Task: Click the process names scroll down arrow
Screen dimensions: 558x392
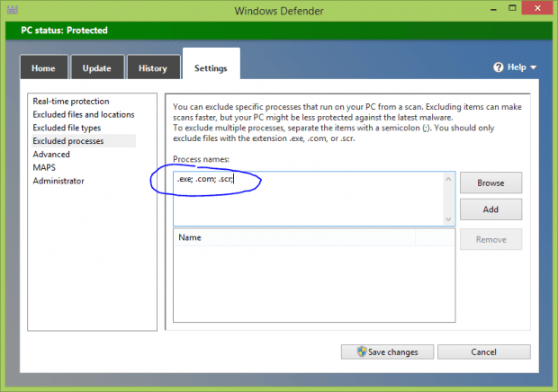Action: point(448,219)
